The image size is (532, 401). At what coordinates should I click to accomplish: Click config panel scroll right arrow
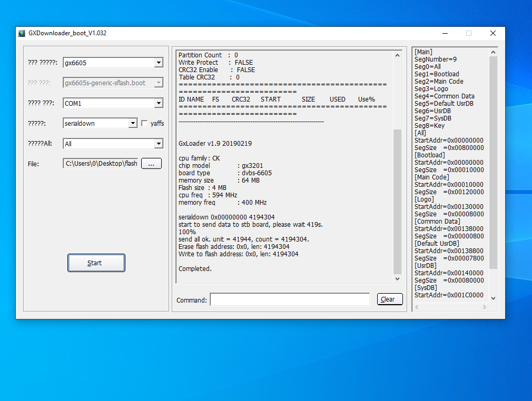pyautogui.click(x=485, y=307)
